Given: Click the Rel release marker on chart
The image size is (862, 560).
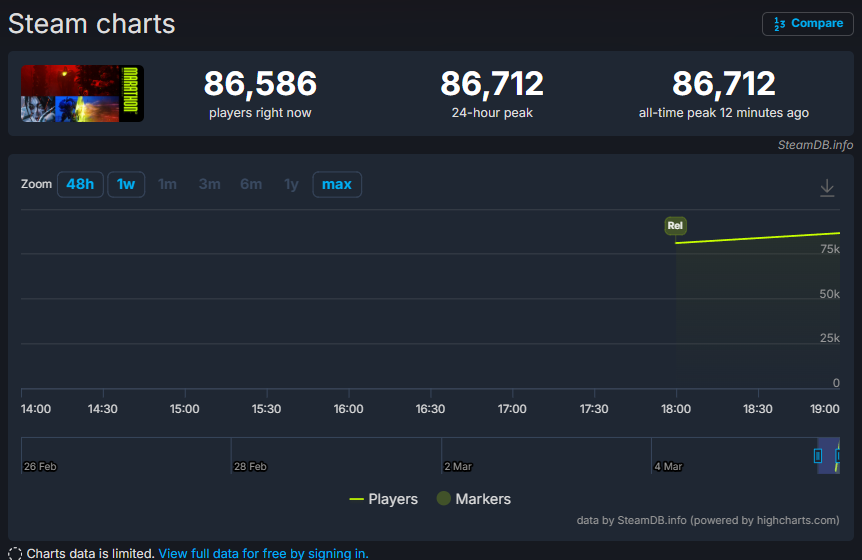Looking at the screenshot, I should point(675,225).
